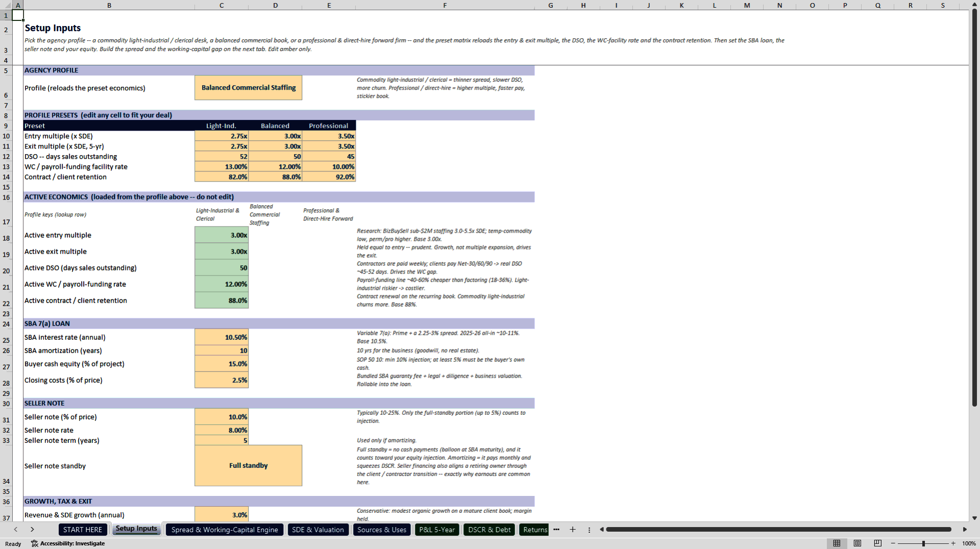
Task: Select Professional entry multiple 3.50x cell
Action: click(x=329, y=136)
